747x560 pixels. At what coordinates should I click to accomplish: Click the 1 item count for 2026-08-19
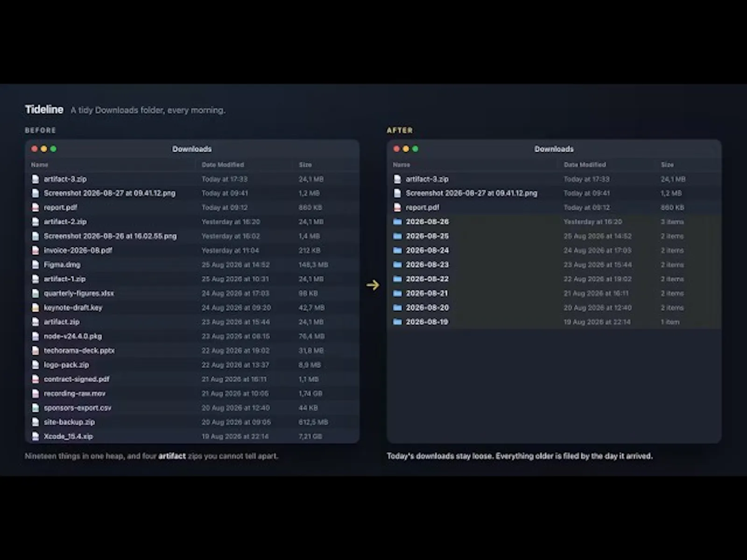point(670,322)
